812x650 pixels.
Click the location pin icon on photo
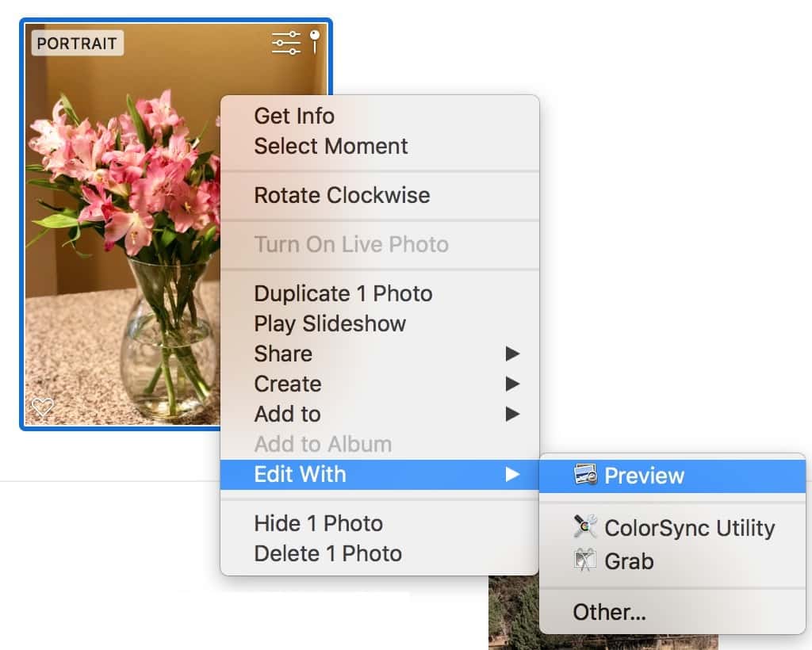(315, 41)
